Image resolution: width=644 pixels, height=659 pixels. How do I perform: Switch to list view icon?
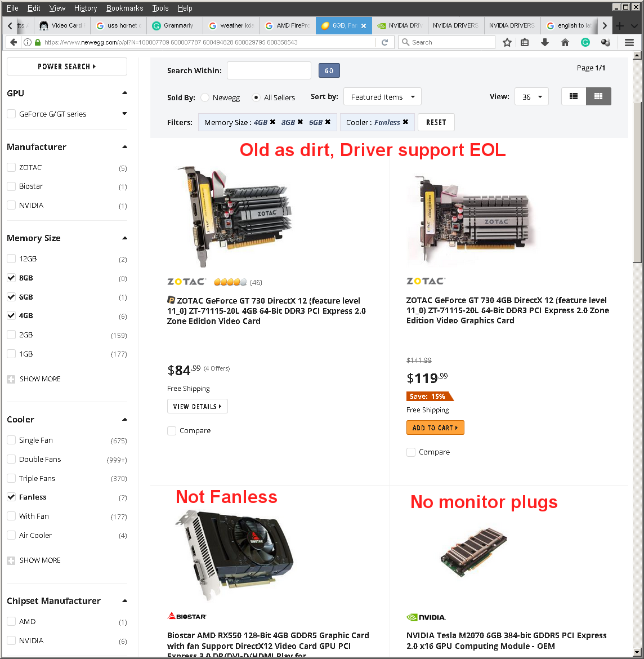[x=574, y=96]
